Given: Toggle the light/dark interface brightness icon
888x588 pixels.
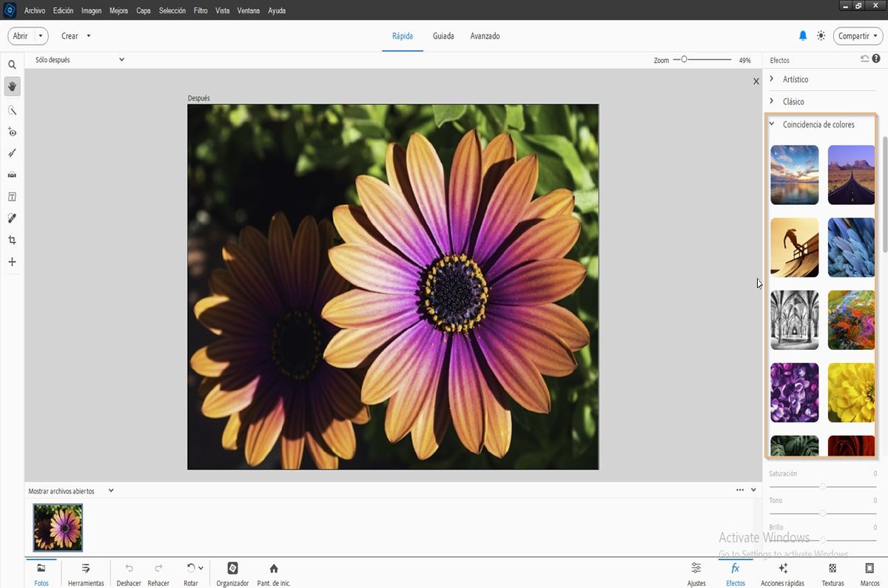Looking at the screenshot, I should 821,36.
